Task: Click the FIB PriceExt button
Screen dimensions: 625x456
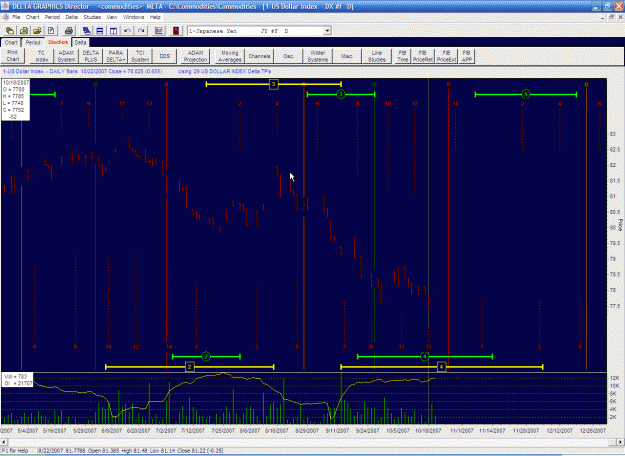Action: pos(446,56)
